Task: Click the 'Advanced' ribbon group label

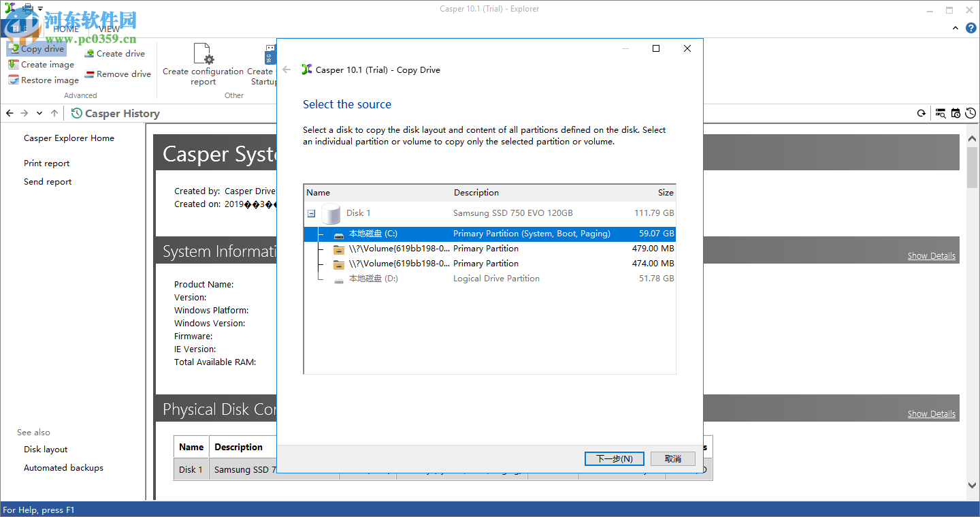Action: (80, 96)
